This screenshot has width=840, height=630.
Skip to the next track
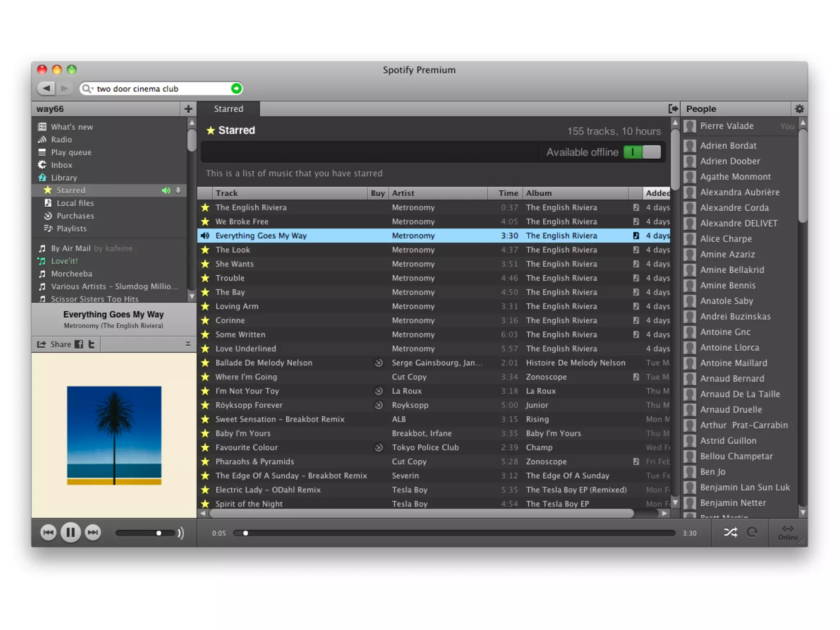click(x=93, y=532)
